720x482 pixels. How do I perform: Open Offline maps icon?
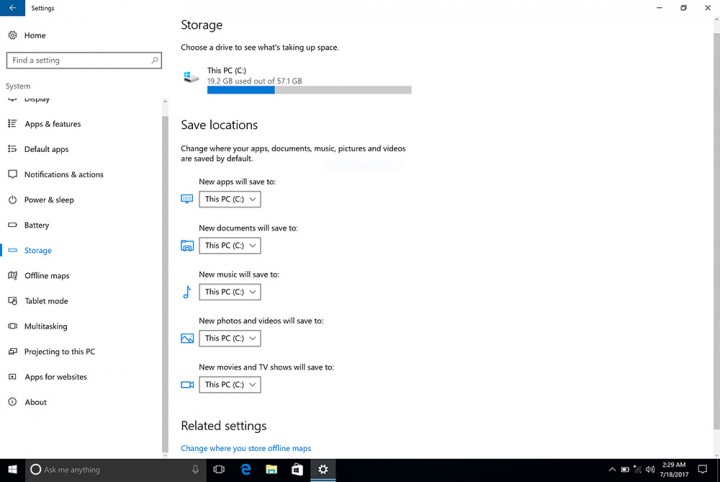(x=12, y=275)
